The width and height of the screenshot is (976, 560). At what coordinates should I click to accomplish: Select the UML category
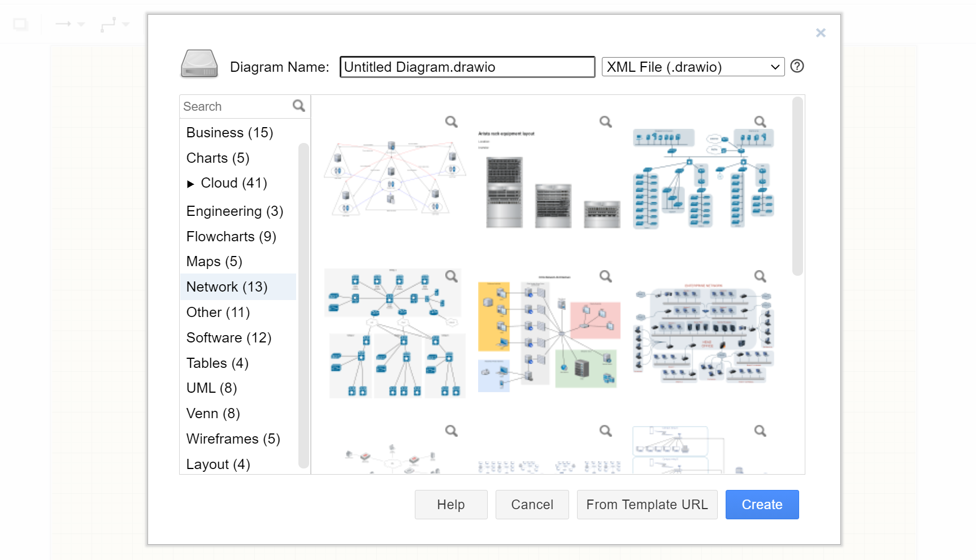point(211,388)
